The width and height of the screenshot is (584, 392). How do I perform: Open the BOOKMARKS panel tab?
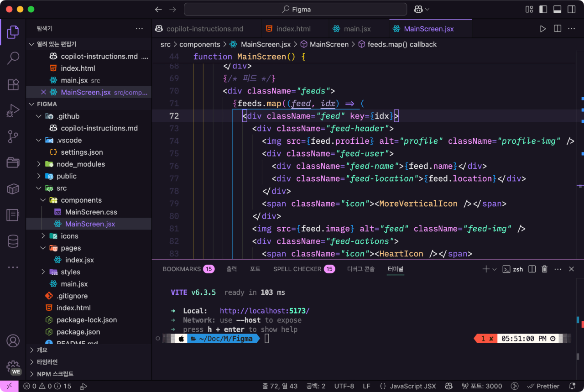coord(188,269)
